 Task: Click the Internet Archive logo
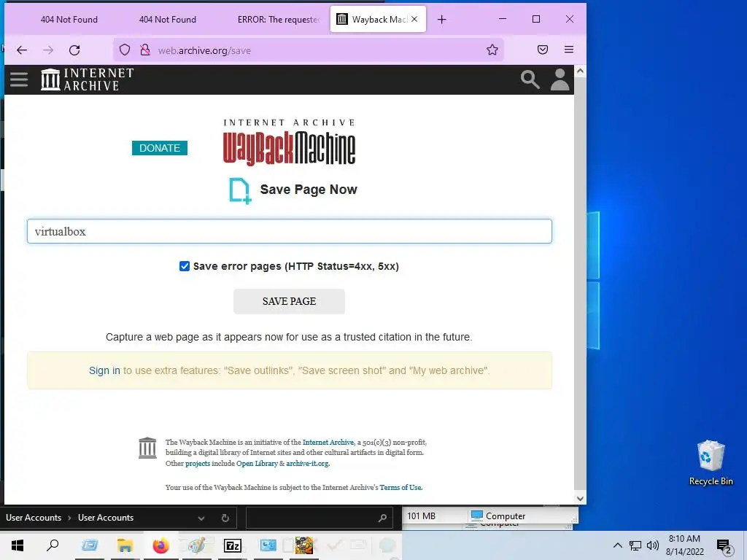[x=88, y=79]
